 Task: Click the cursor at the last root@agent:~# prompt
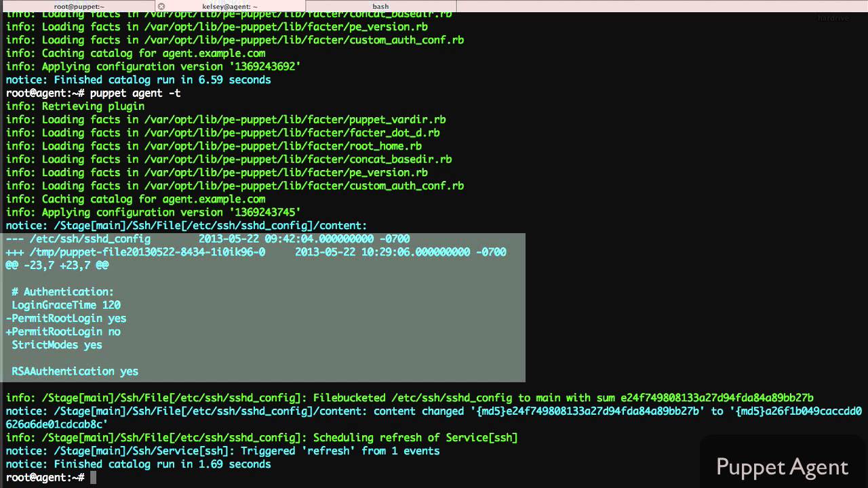pos(94,477)
